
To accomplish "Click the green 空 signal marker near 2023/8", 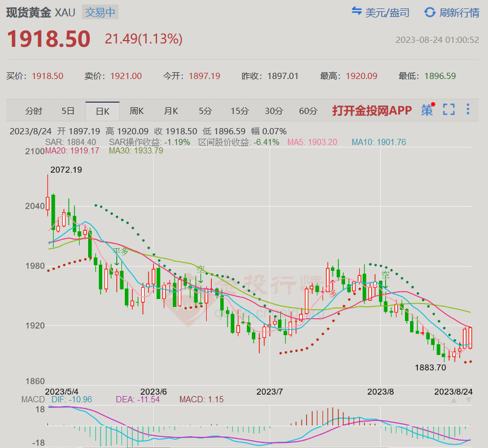I will pos(385,276).
